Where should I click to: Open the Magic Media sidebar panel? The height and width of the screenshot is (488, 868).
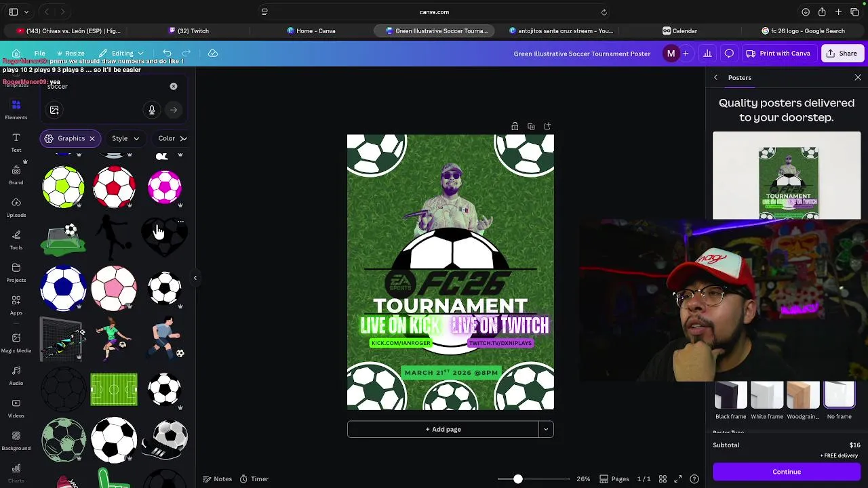[16, 343]
